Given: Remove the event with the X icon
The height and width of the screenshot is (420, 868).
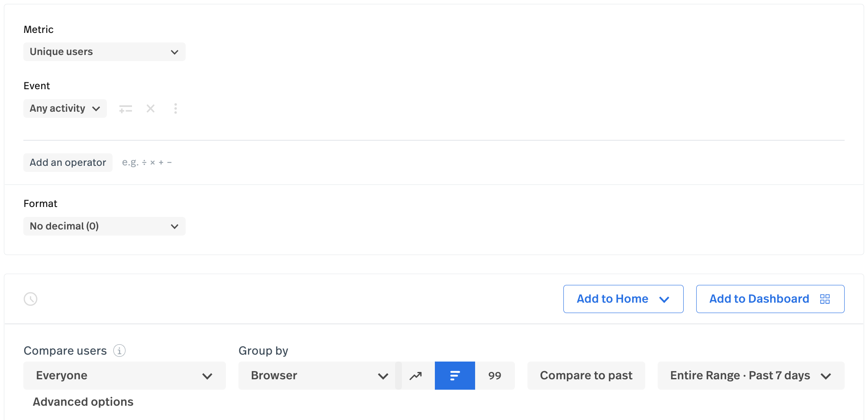Looking at the screenshot, I should pyautogui.click(x=151, y=109).
